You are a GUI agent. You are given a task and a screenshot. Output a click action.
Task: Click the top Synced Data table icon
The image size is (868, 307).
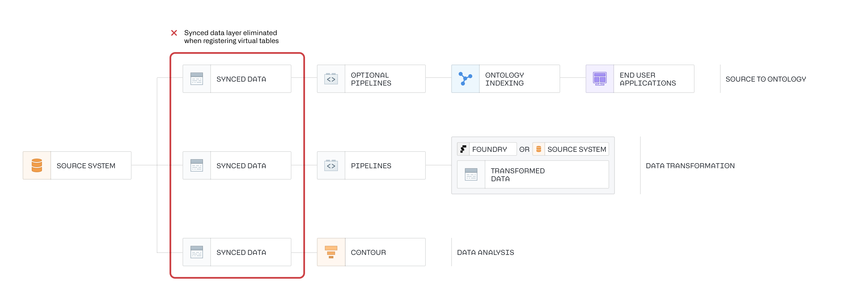tap(196, 79)
